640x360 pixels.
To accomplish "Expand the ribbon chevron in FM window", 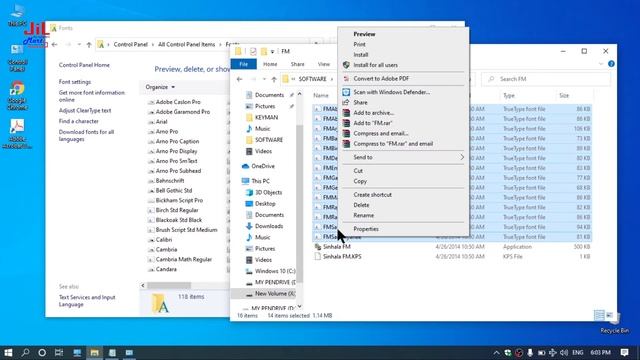I will pyautogui.click(x=600, y=64).
